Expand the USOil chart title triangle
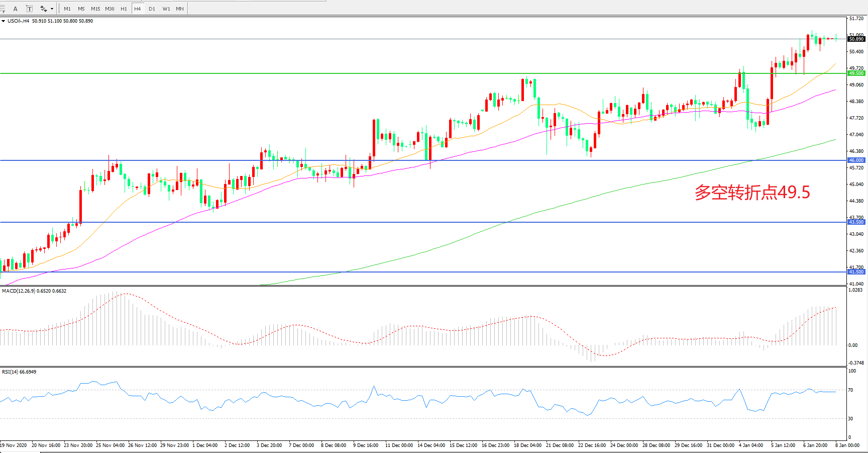Screen dimensions: 868x453 [3, 21]
